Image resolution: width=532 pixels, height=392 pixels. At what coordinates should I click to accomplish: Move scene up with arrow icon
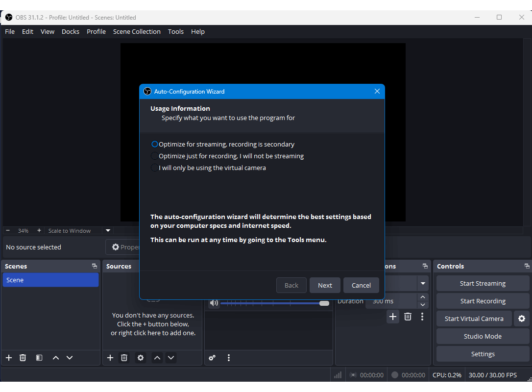[56, 358]
